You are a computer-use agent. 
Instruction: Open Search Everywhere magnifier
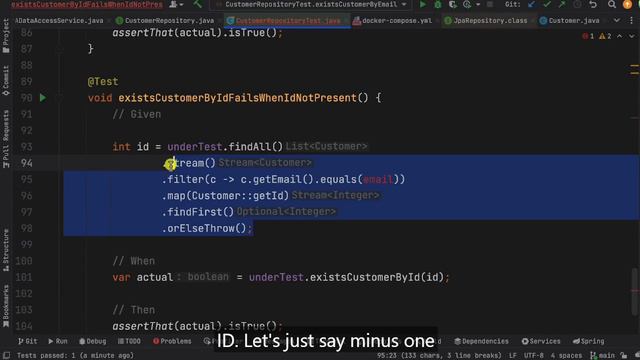coord(611,4)
